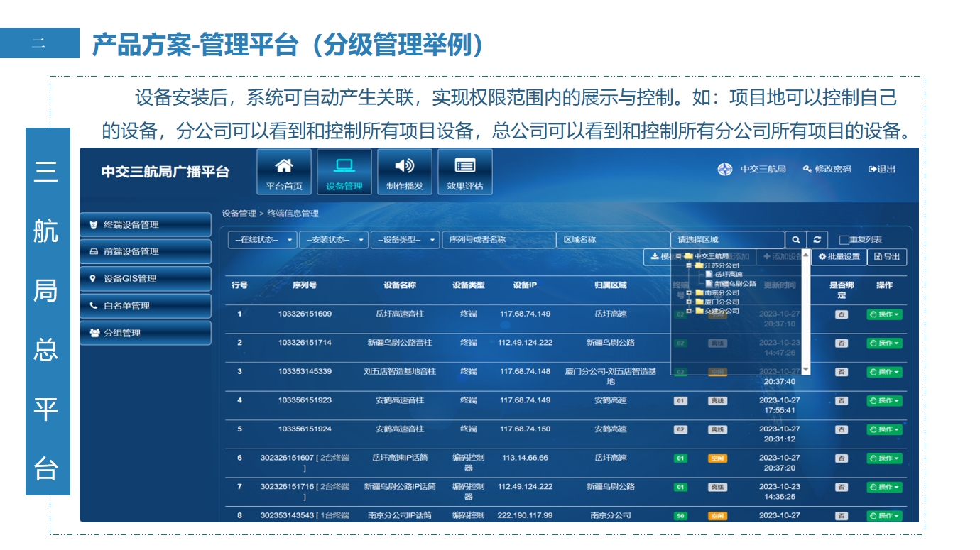This screenshot has width=980, height=550.
Task: Click the search magnifier icon
Action: point(796,240)
